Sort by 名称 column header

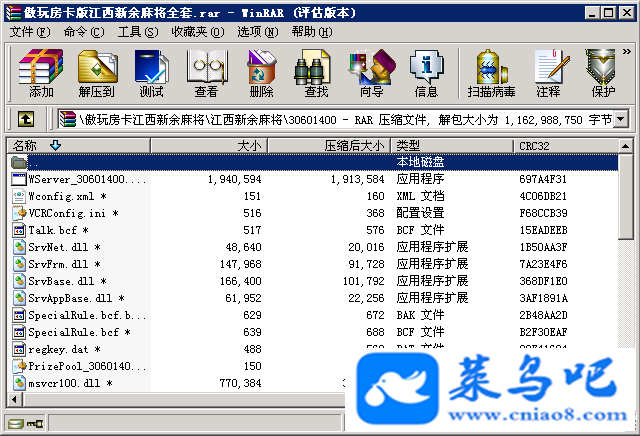click(78, 146)
